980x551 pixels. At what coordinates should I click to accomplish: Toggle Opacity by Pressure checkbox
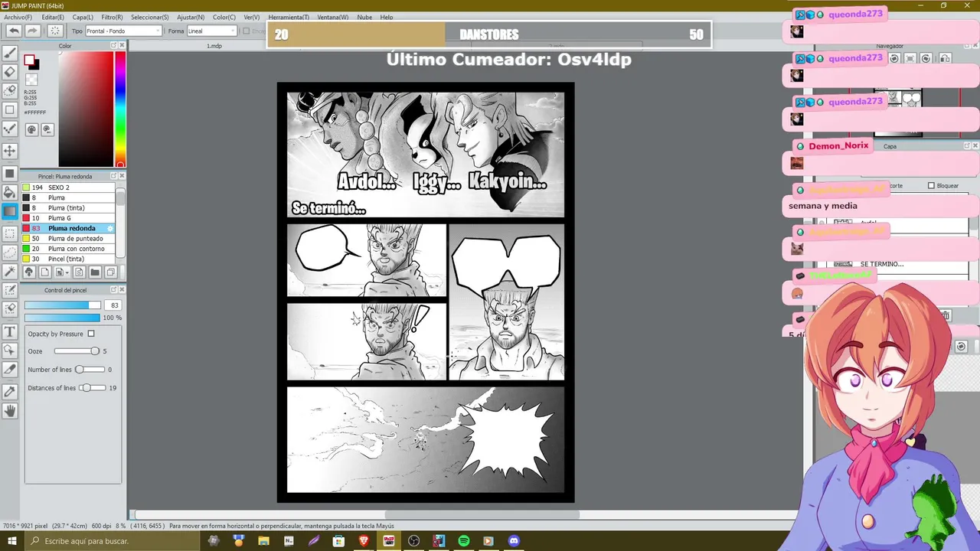91,334
